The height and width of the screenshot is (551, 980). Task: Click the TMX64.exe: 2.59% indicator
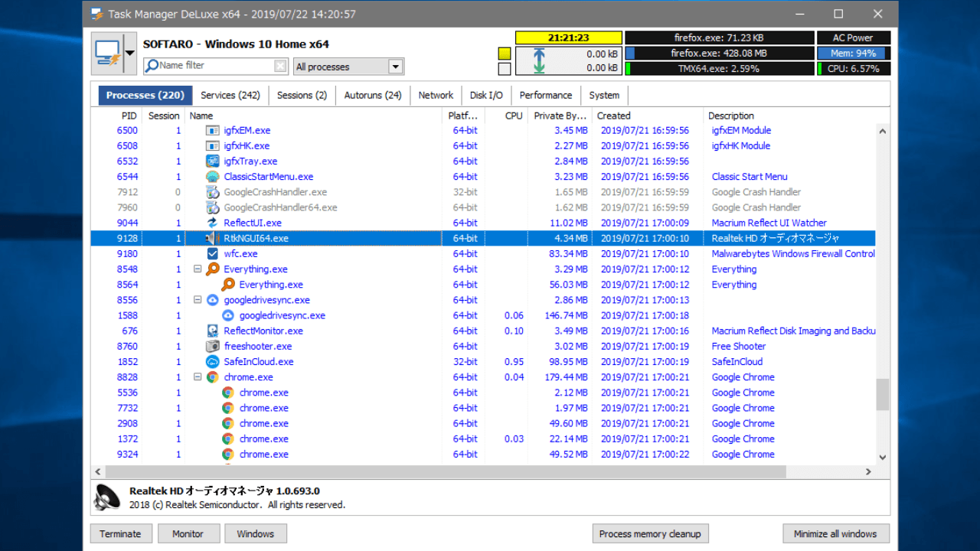[719, 69]
